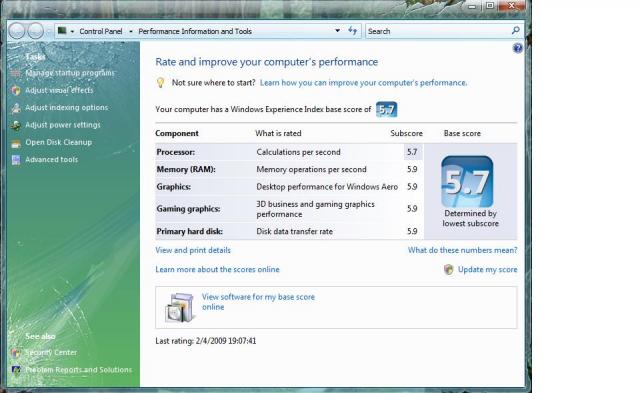This screenshot has height=393, width=640.
Task: Click 'Calculations per second' text
Action: pyautogui.click(x=298, y=152)
